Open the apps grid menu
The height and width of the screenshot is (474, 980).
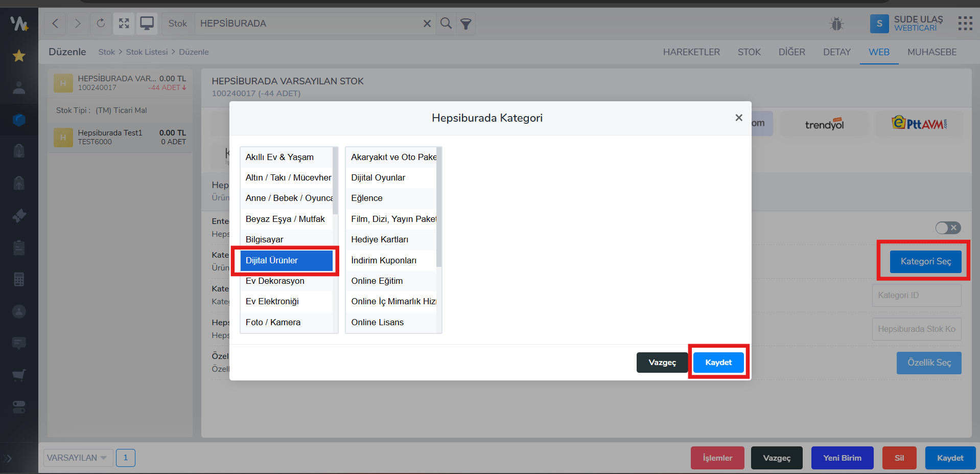(x=965, y=24)
